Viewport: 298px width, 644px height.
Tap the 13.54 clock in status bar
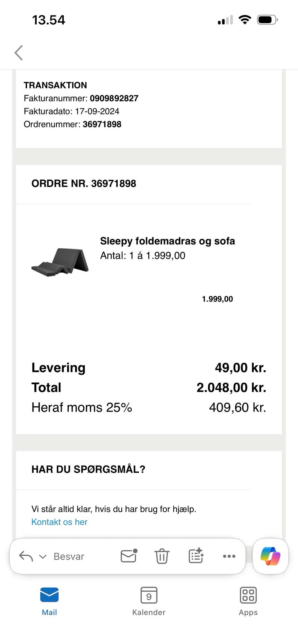tap(48, 20)
